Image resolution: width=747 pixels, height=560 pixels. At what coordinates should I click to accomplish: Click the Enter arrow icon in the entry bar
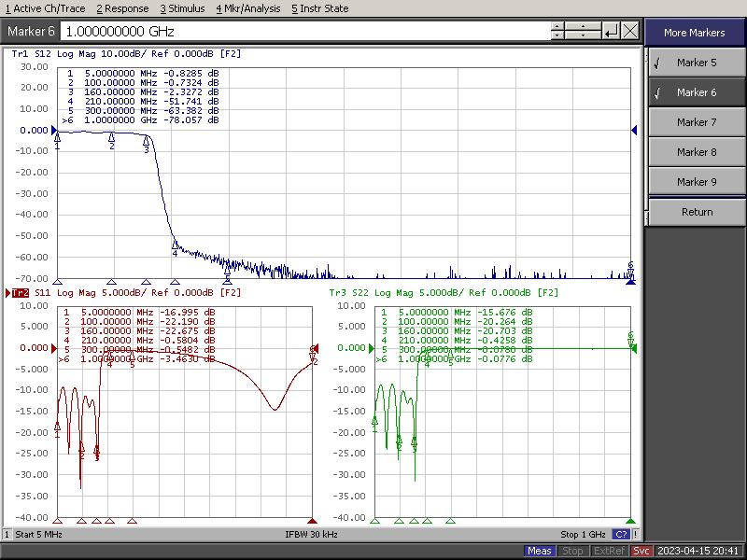tap(612, 31)
